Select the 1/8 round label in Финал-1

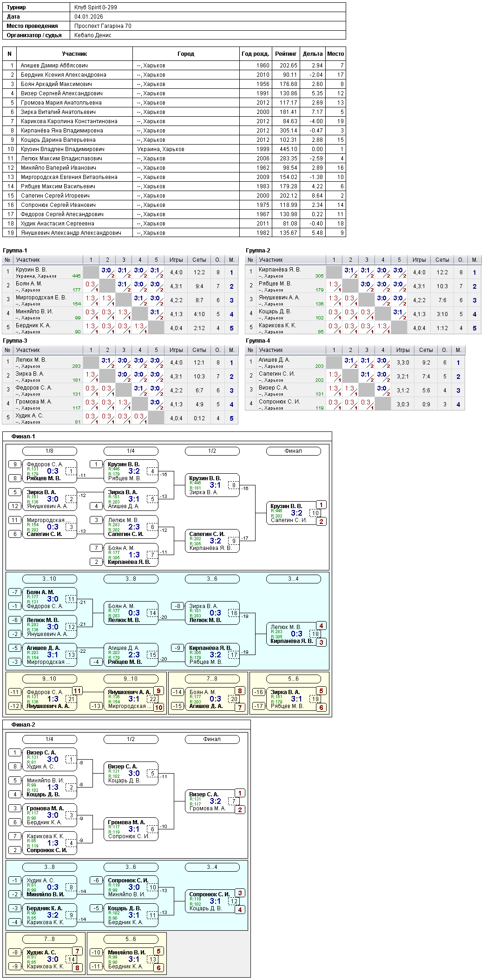[x=49, y=451]
